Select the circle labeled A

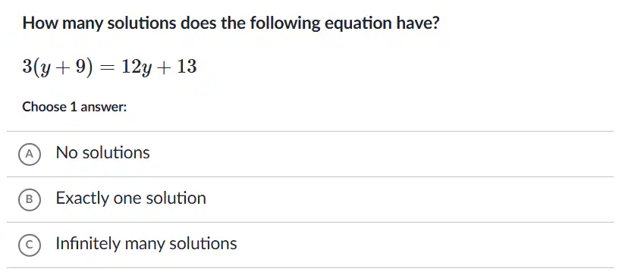click(29, 154)
